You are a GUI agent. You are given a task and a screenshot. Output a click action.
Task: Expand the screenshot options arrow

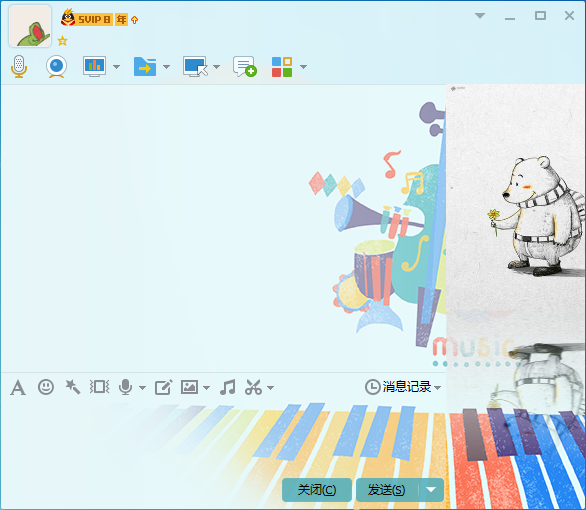[270, 388]
